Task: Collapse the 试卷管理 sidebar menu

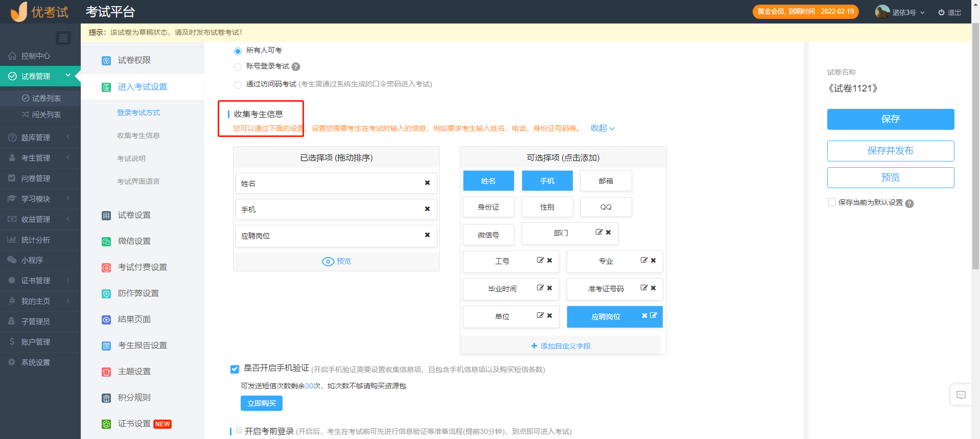Action: 40,76
